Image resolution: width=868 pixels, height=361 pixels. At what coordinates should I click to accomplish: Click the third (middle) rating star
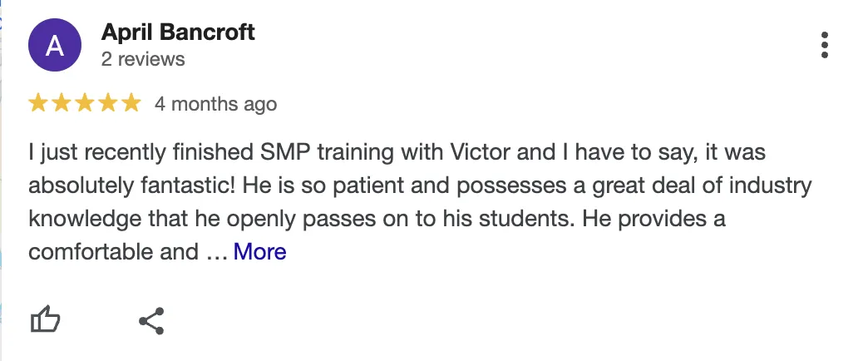point(85,104)
